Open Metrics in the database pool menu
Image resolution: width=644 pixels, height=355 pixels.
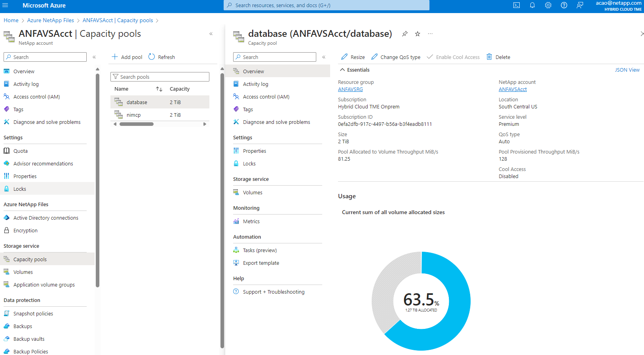(x=251, y=222)
